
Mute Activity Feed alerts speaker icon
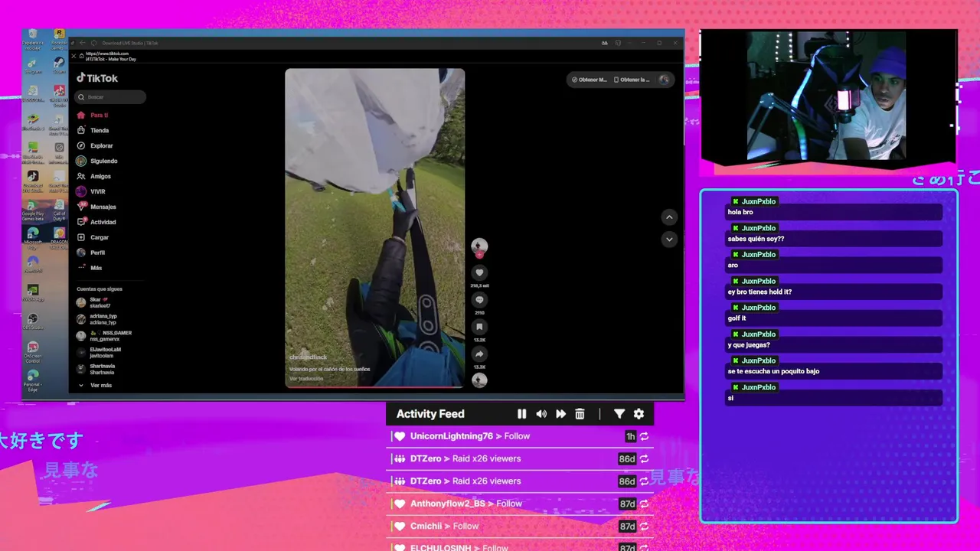[x=541, y=414]
